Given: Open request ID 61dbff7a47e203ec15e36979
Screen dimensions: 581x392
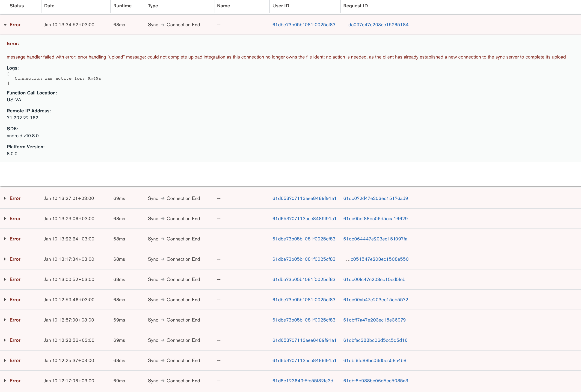Looking at the screenshot, I should [374, 320].
